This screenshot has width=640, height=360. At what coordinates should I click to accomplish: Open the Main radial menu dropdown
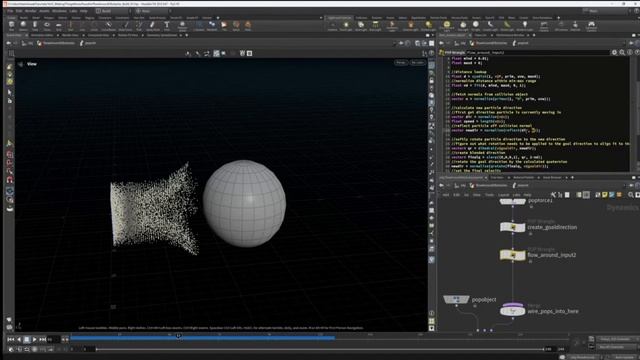(x=153, y=11)
